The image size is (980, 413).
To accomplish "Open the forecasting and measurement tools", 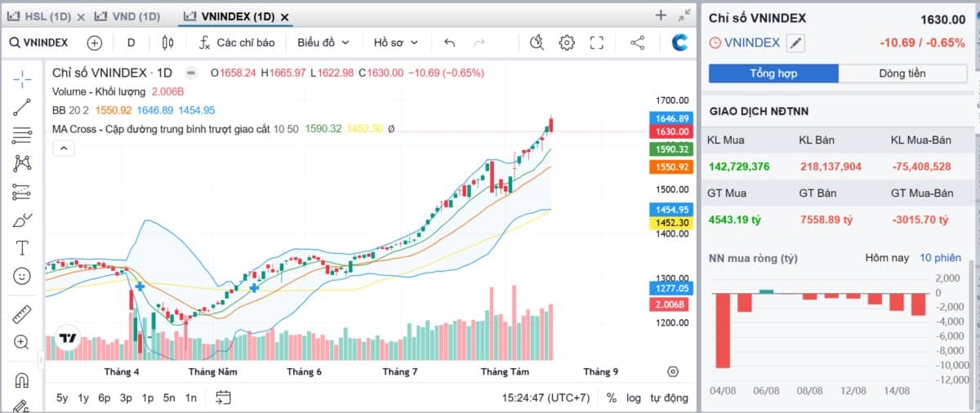I will pyautogui.click(x=22, y=192).
